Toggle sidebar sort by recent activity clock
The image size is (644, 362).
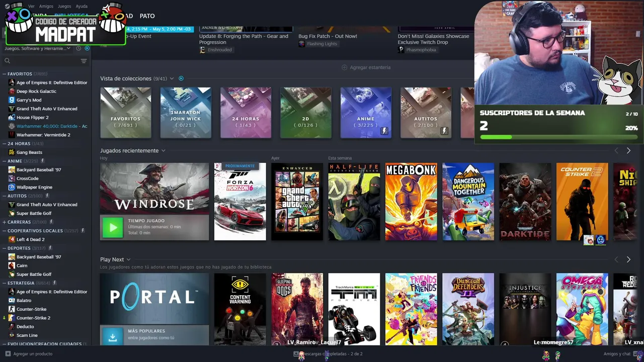(78, 48)
